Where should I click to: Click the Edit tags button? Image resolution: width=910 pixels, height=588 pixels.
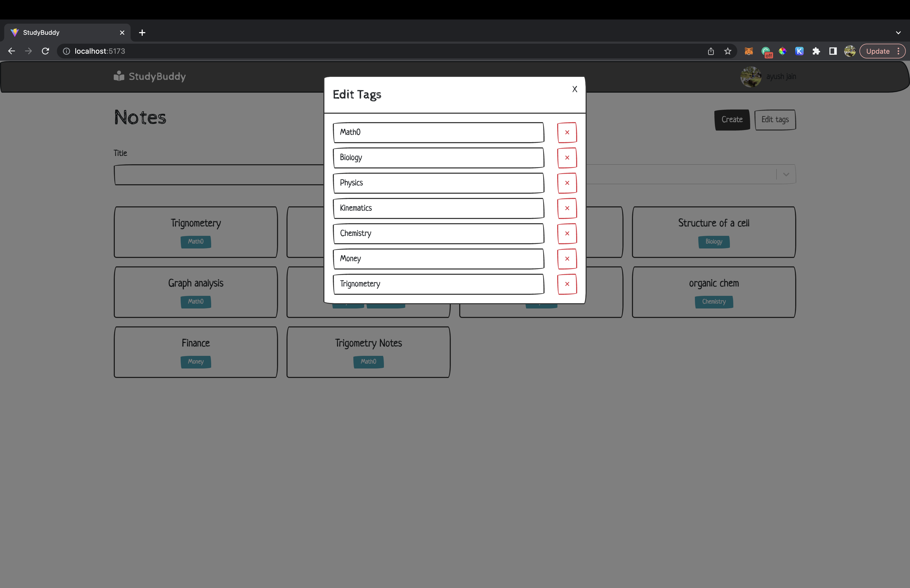pos(775,120)
